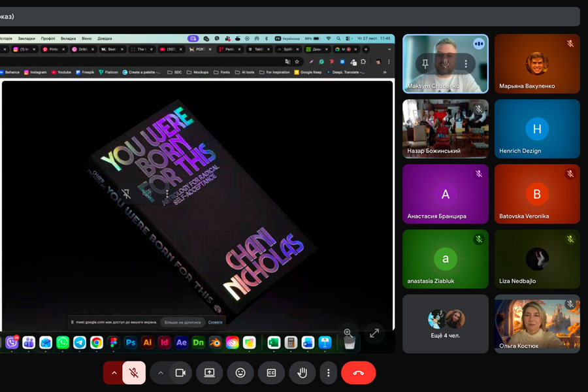Pin Maksym Chubenko's video tile
Image resolution: width=588 pixels, height=392 pixels.
coord(425,63)
